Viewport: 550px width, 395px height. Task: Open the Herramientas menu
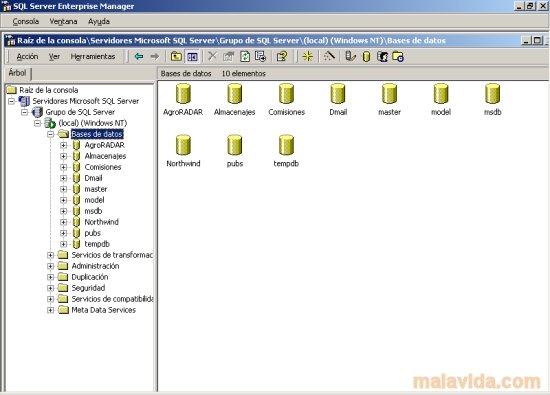point(93,56)
